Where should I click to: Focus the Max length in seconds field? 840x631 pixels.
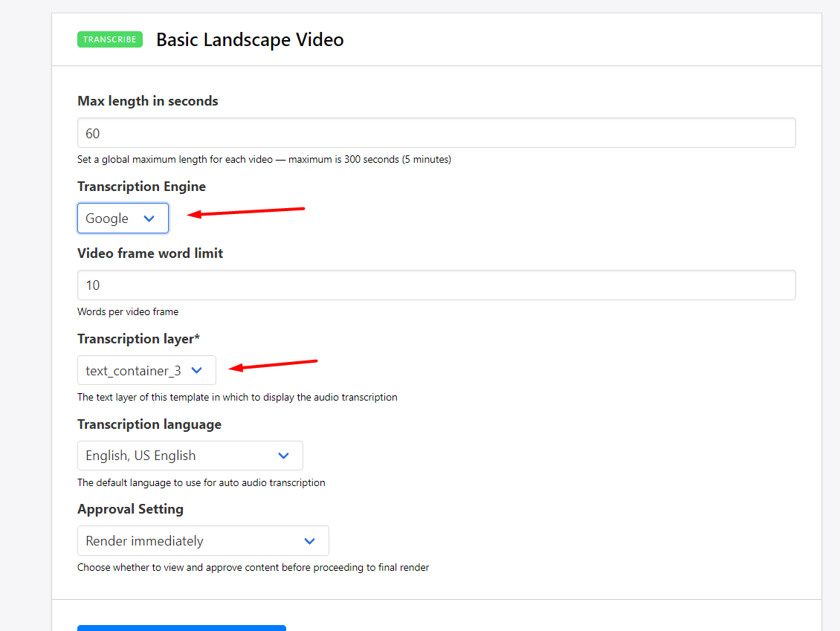436,133
